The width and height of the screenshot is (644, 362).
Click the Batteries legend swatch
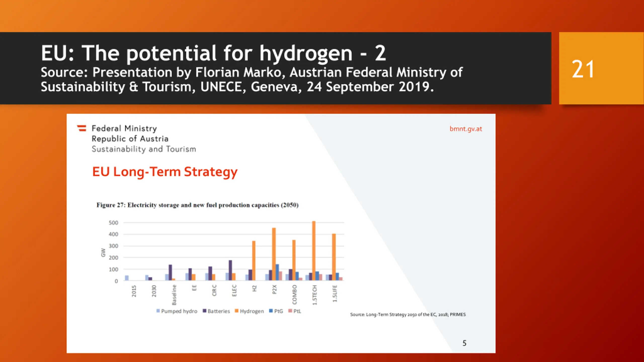click(205, 311)
